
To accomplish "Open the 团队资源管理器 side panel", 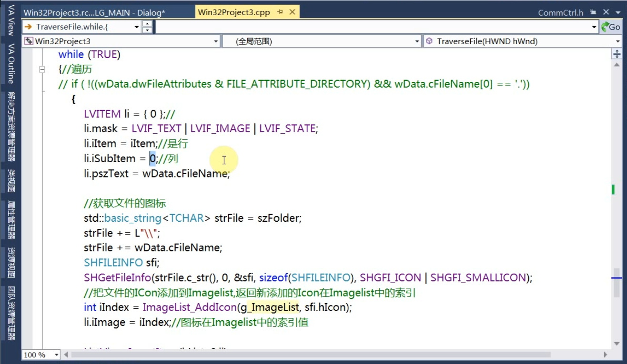I will click(x=10, y=313).
